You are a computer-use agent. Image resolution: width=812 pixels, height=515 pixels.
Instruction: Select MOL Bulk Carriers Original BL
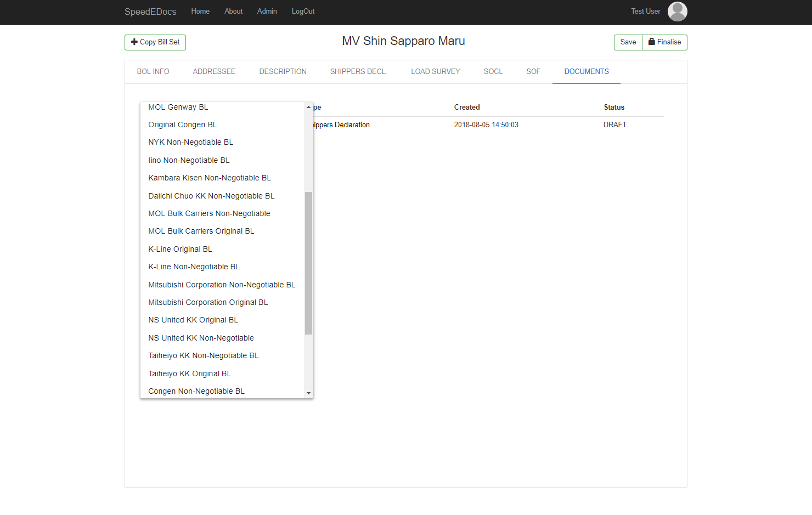pos(222,231)
